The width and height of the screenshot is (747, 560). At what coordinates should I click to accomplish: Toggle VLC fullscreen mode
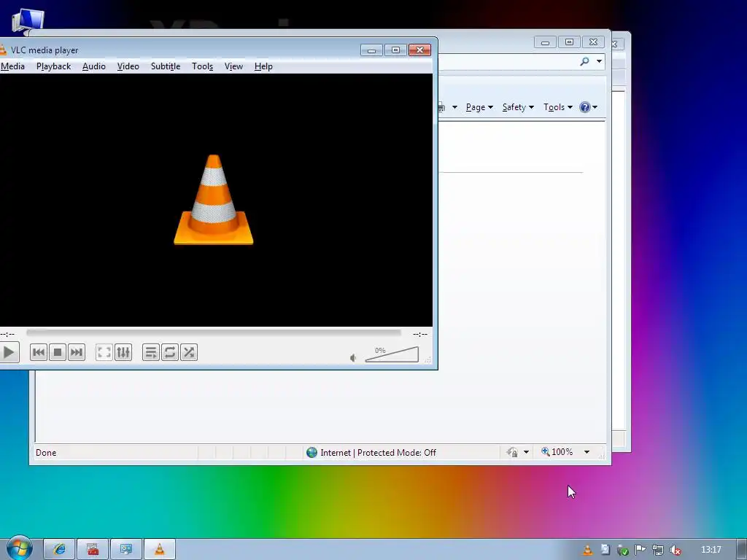[x=104, y=352]
